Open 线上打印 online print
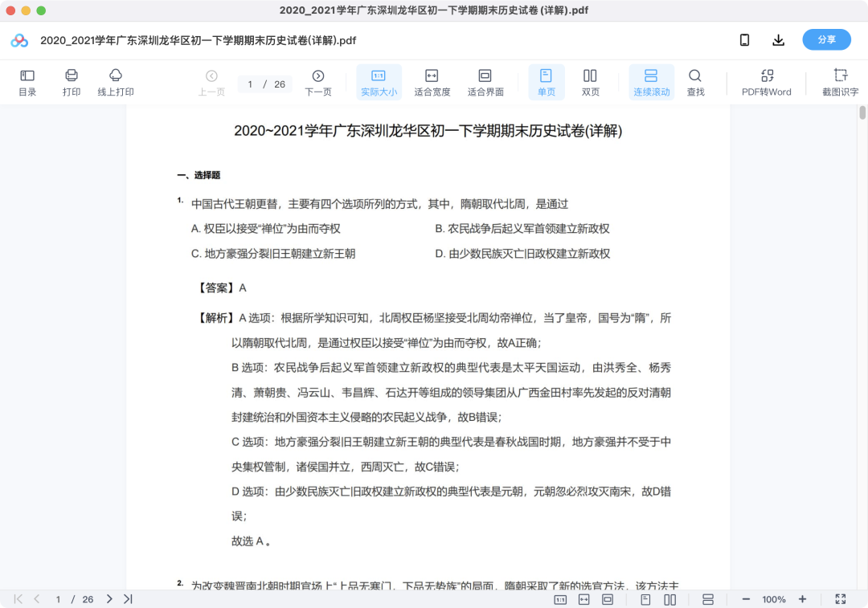This screenshot has height=608, width=868. [x=116, y=83]
